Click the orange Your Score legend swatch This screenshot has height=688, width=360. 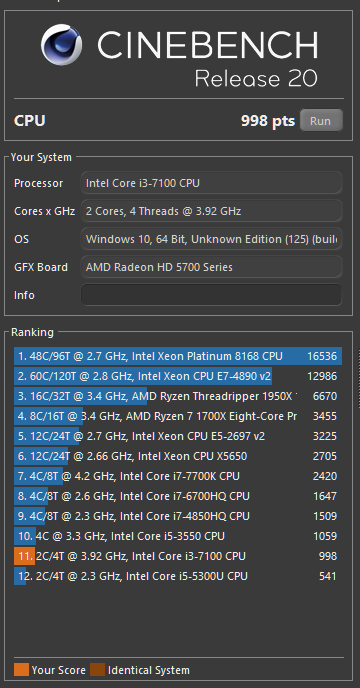pos(22,670)
